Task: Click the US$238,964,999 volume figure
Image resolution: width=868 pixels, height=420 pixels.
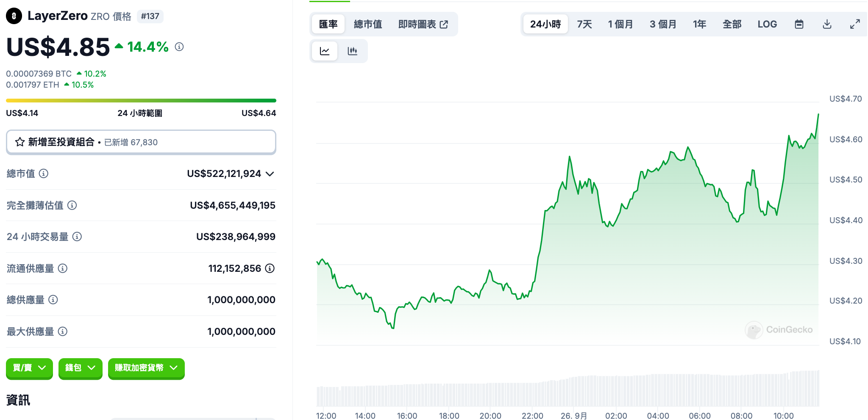Action: tap(236, 237)
